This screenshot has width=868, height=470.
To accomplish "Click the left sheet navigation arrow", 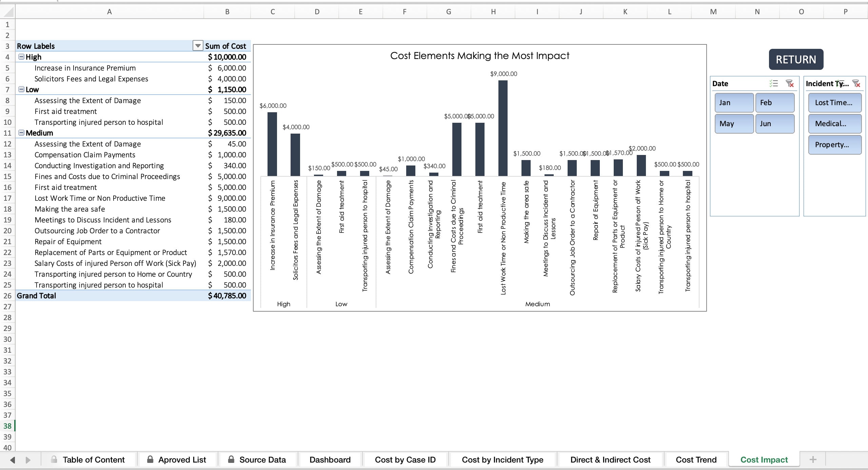I will tap(13, 459).
